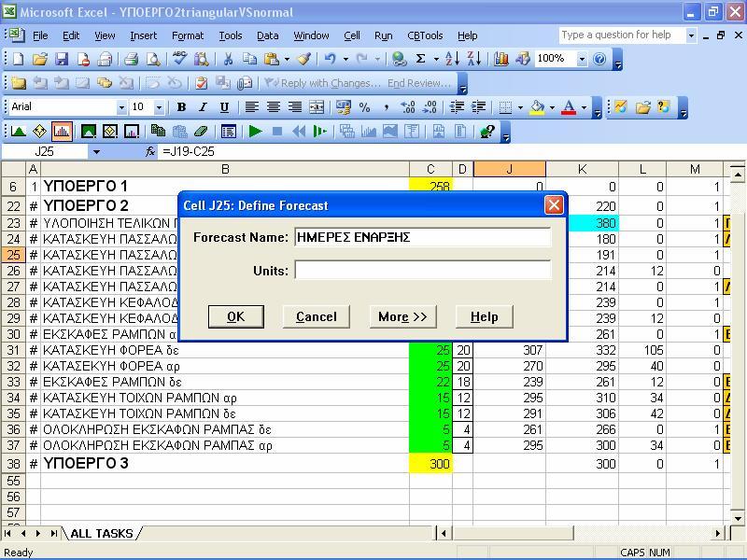
Task: Click Sort Ascending A-Z icon
Action: pyautogui.click(x=452, y=59)
